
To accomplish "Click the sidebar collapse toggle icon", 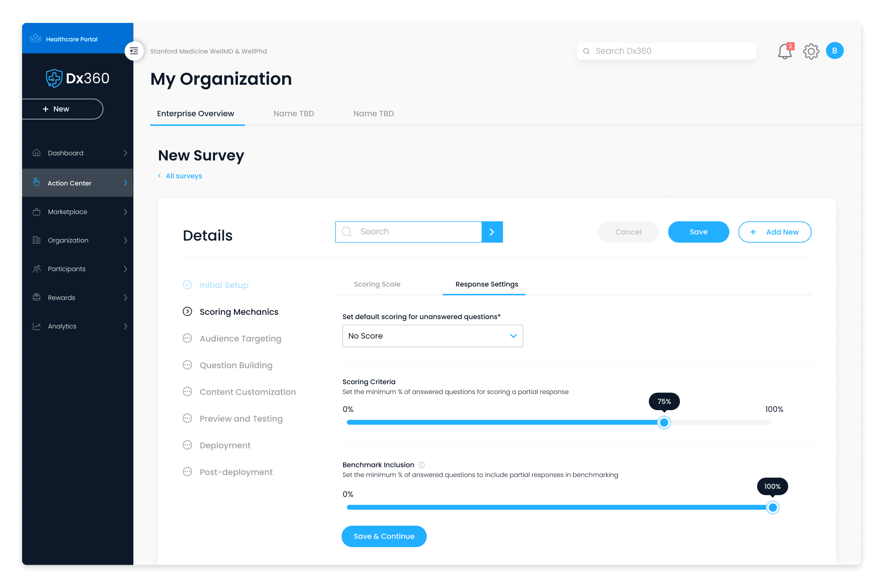I will click(134, 51).
